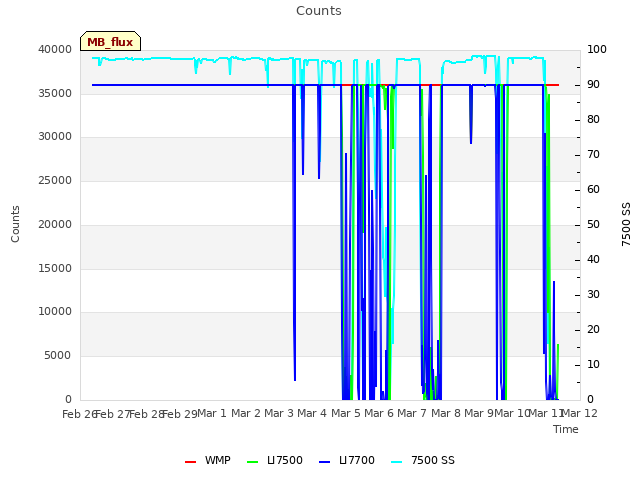Click the Mar 4 date tick label
The height and width of the screenshot is (480, 640).
pos(312,413)
